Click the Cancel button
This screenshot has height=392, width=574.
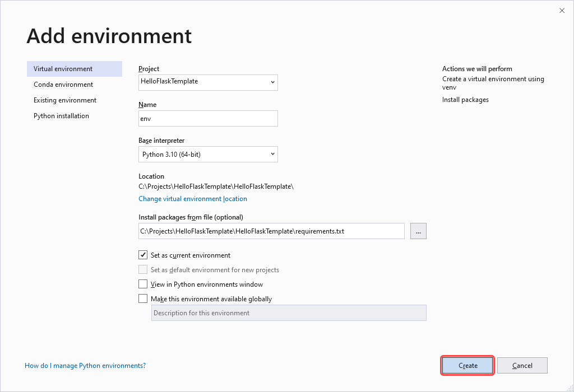click(522, 365)
